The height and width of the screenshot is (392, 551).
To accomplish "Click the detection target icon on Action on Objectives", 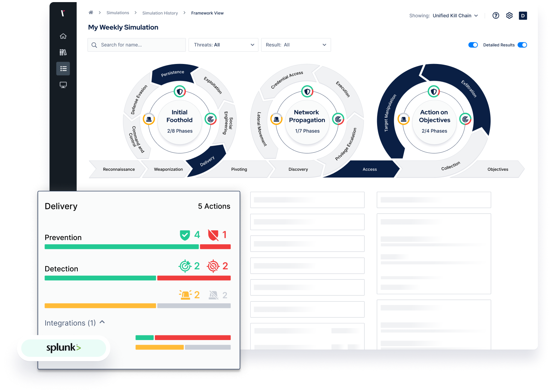I will tap(465, 119).
